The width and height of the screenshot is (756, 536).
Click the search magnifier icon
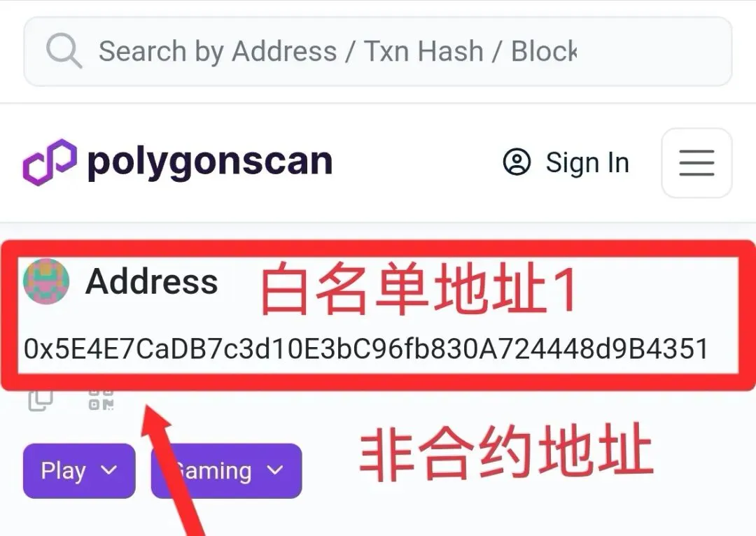(64, 50)
